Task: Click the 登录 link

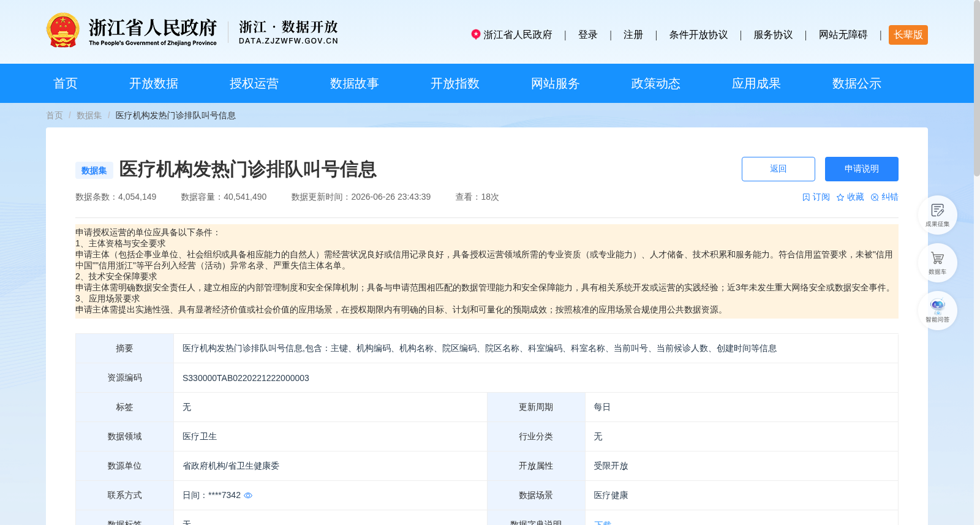Action: [588, 35]
